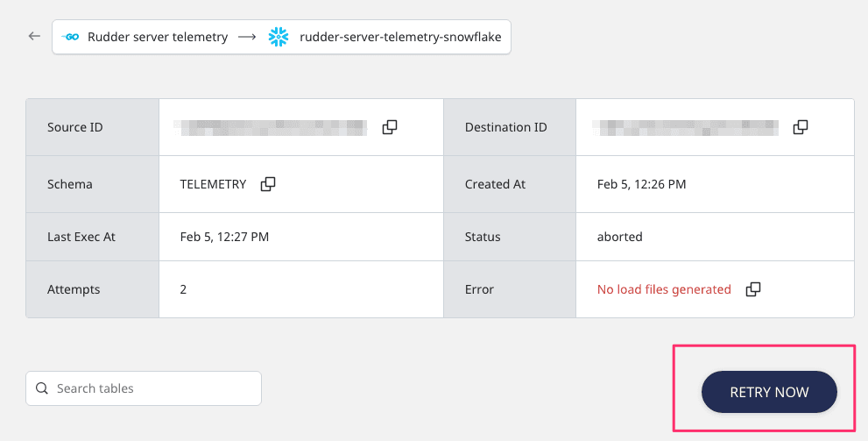Click the TELEMETRY schema text
The width and height of the screenshot is (868, 441).
pos(213,184)
